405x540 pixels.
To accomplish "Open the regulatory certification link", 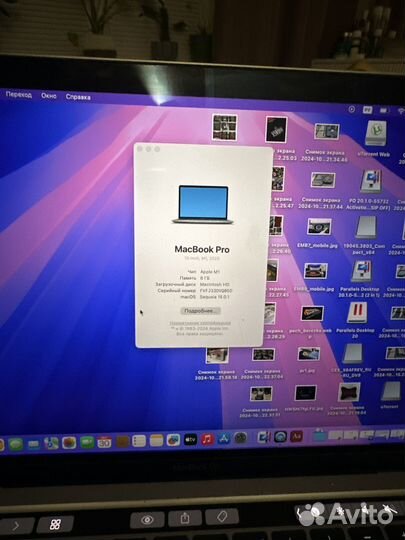I will click(200, 323).
